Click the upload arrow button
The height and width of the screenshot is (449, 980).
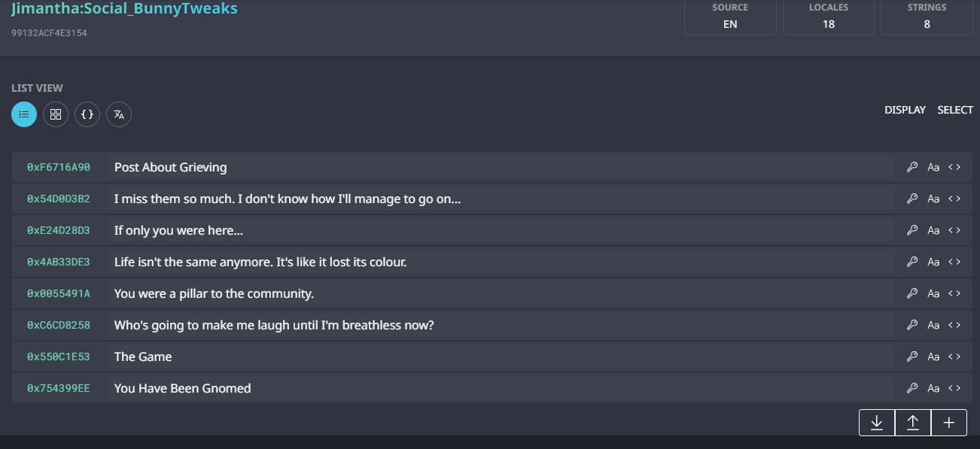tap(913, 423)
